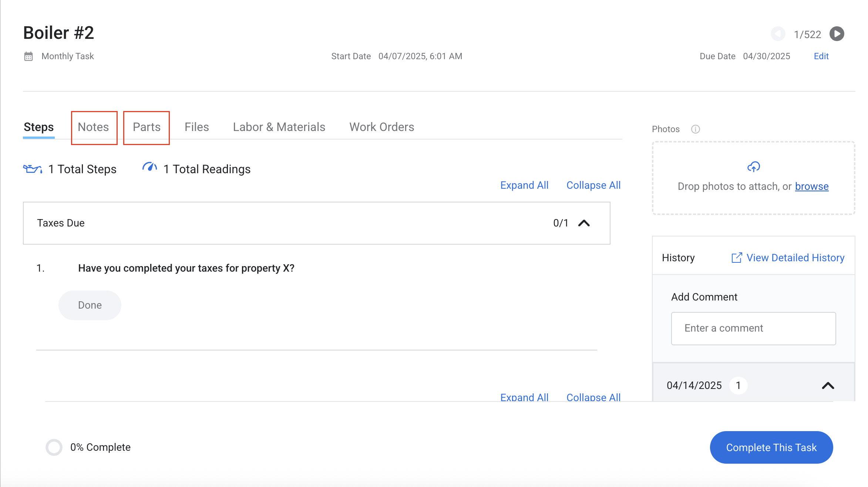Viewport: 868px width, 487px height.
Task: Click the Start Date 04/07/2025 value
Action: (x=420, y=56)
